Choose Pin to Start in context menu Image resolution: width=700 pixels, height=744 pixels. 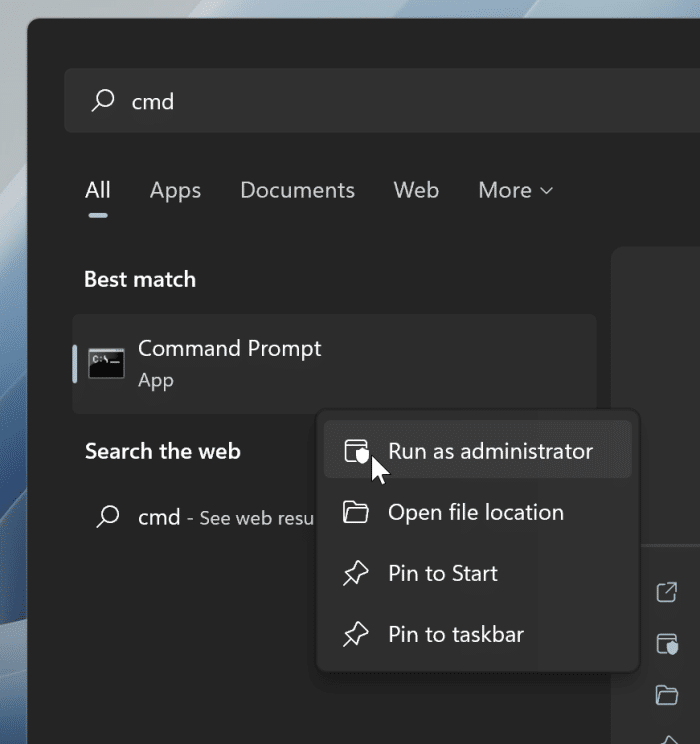point(477,573)
